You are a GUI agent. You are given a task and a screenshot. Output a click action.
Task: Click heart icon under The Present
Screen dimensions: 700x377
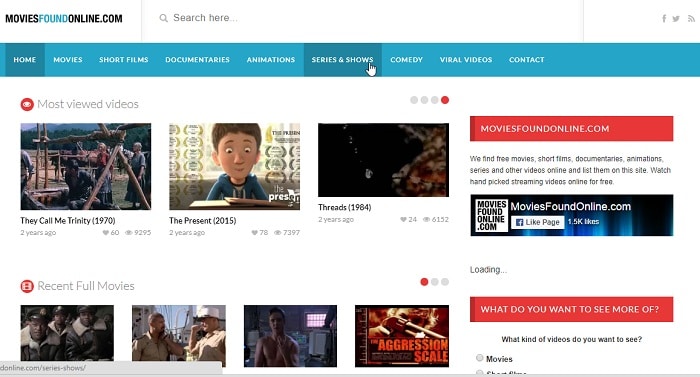[x=254, y=233]
